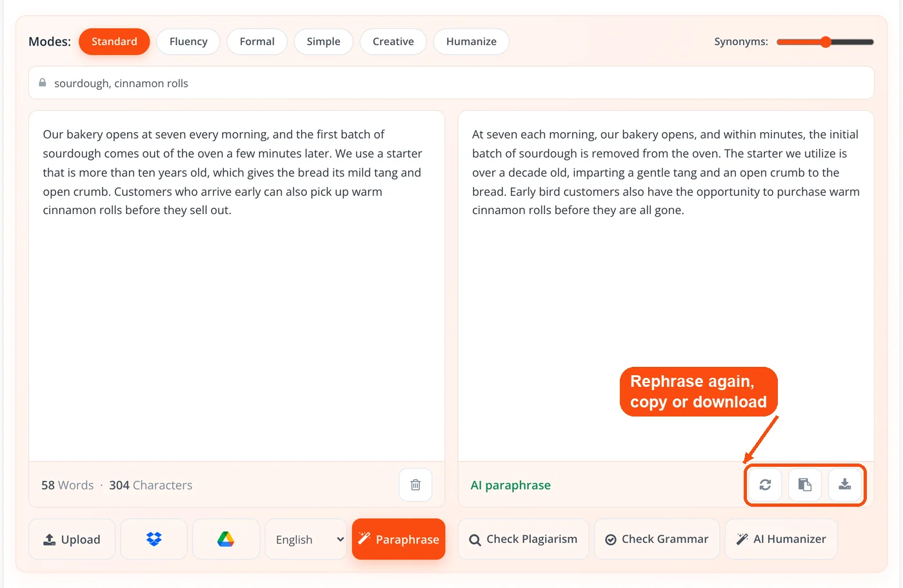This screenshot has height=588, width=903.
Task: Click the paraphrased output text area
Action: tap(666, 286)
